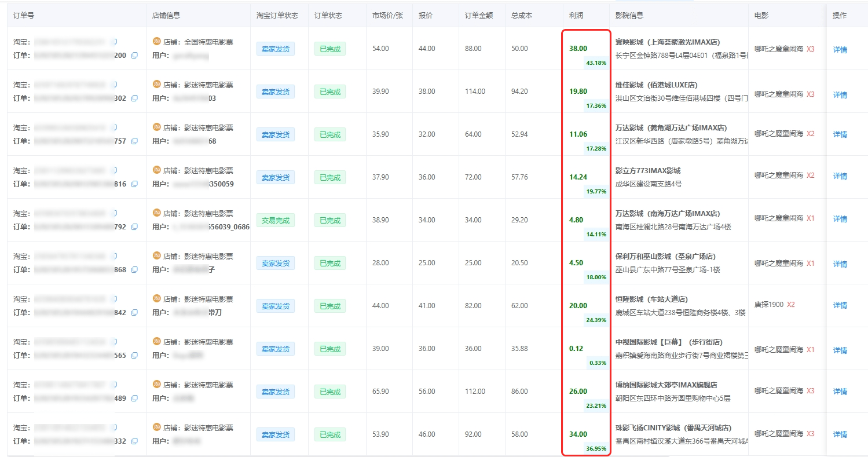Viewport: 868px width, 457px height.
Task: Copy the 淘宝 number above order ending 792
Action: (x=115, y=213)
